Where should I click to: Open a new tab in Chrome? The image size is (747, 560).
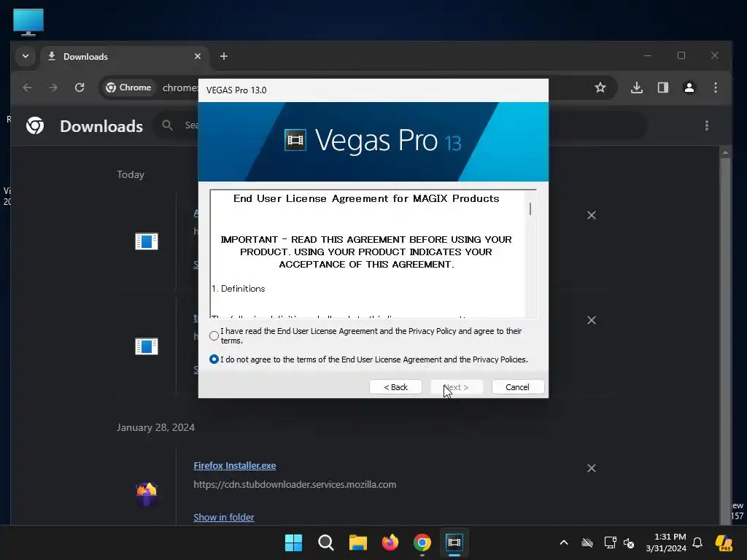pos(224,57)
